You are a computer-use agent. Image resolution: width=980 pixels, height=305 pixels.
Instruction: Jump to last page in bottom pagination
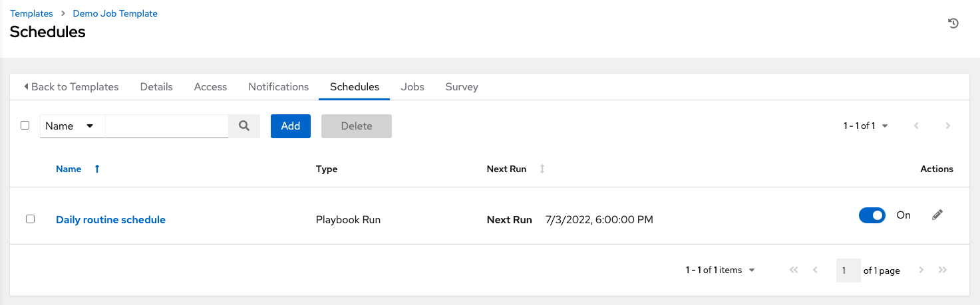(x=942, y=270)
